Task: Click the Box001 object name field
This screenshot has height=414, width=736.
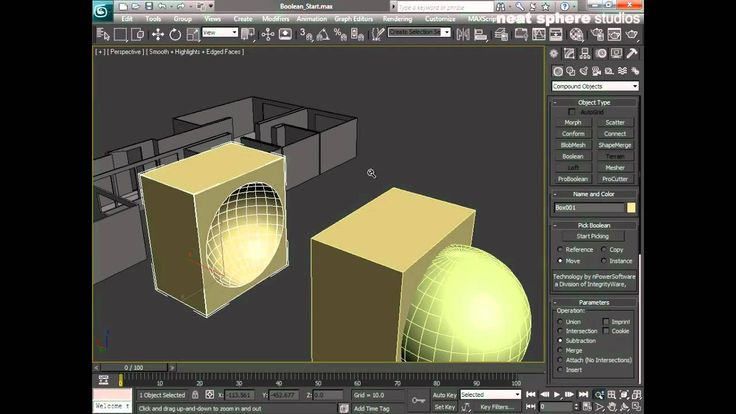Action: pyautogui.click(x=589, y=207)
